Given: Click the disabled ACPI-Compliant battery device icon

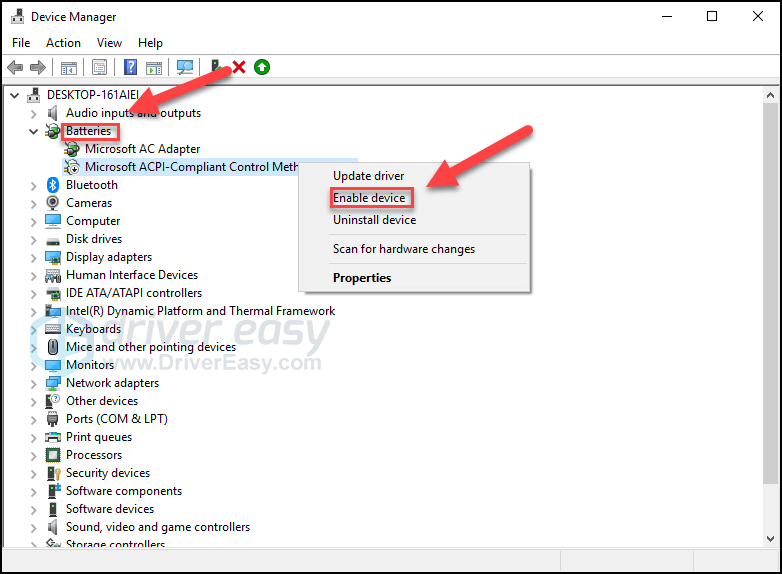Looking at the screenshot, I should (72, 167).
